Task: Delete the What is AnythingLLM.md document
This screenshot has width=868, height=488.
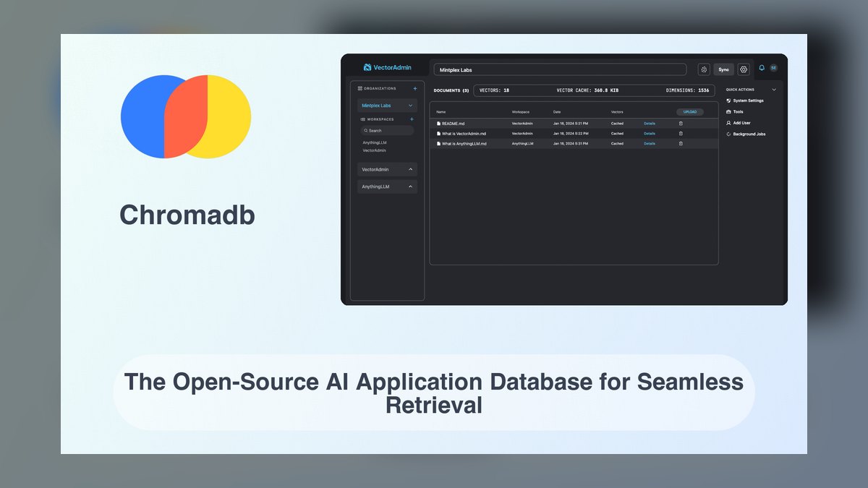Action: point(681,144)
